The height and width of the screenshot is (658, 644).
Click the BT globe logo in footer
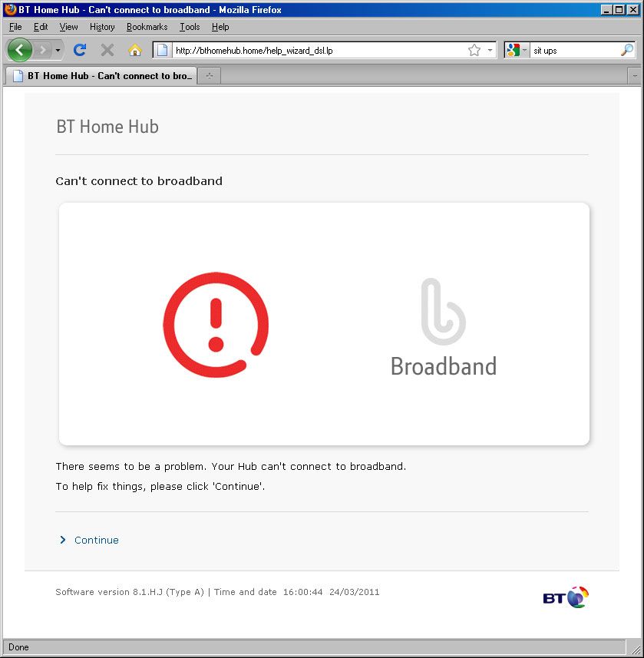click(566, 597)
